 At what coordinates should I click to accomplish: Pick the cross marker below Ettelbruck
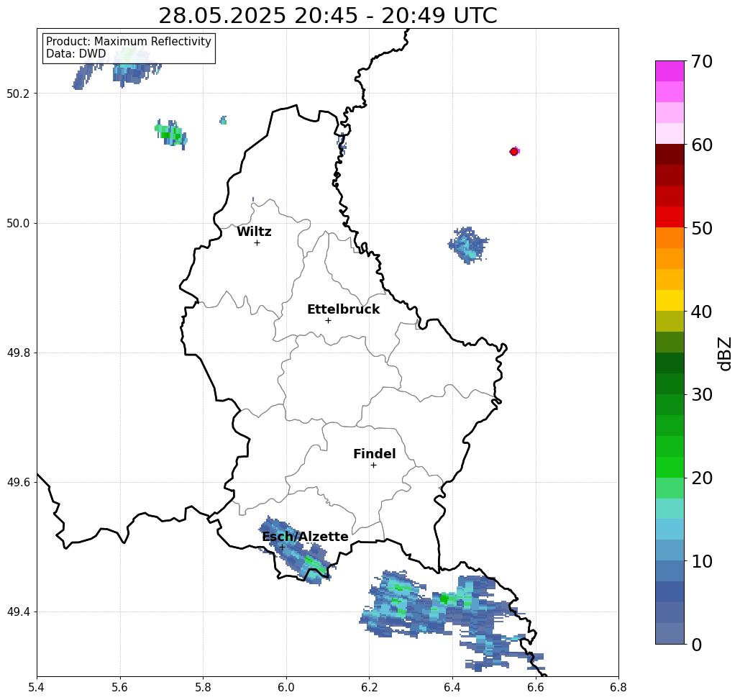pyautogui.click(x=329, y=320)
